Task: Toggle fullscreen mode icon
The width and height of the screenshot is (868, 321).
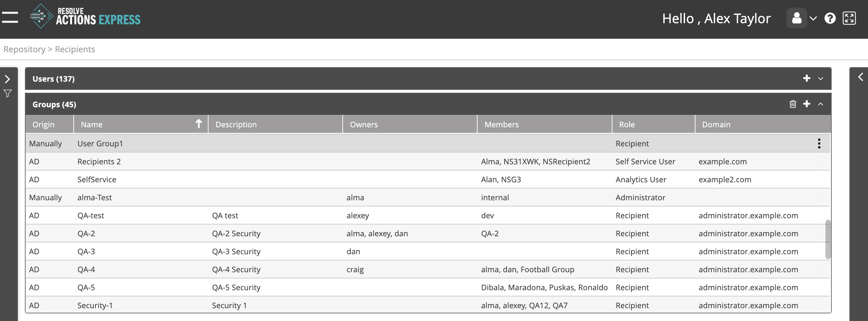Action: pyautogui.click(x=849, y=18)
